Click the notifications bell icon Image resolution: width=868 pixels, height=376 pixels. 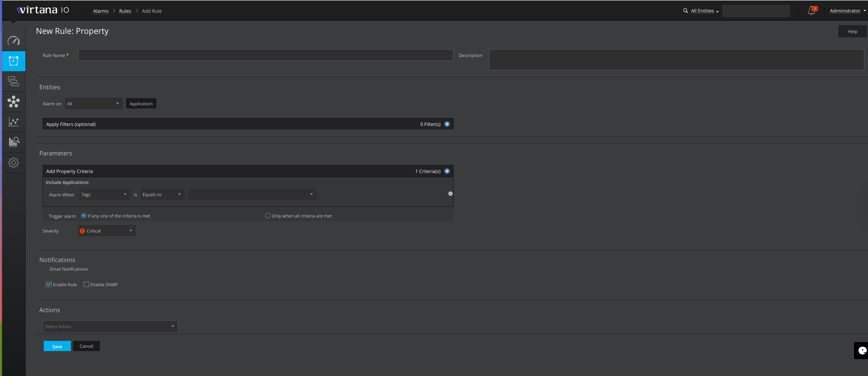[811, 11]
